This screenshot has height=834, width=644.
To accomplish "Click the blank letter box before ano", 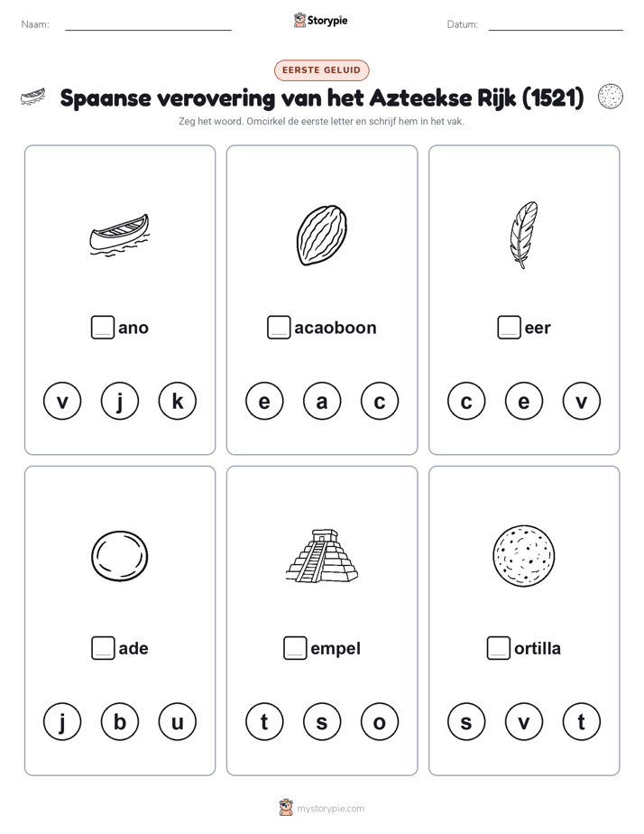I will pos(103,327).
